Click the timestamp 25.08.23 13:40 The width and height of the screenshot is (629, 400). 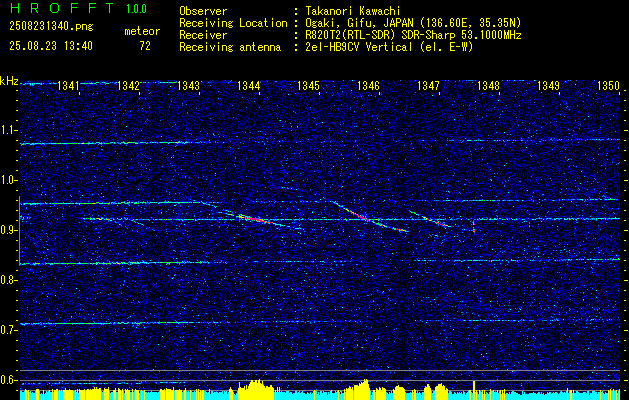(51, 46)
